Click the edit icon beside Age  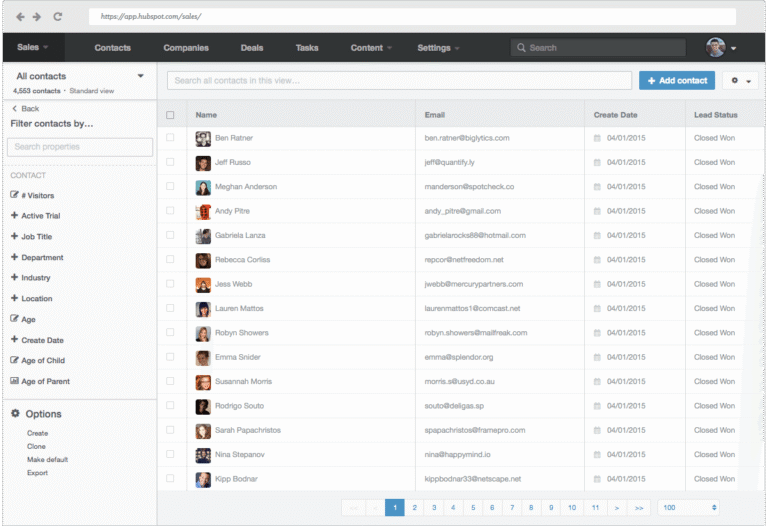click(x=15, y=319)
